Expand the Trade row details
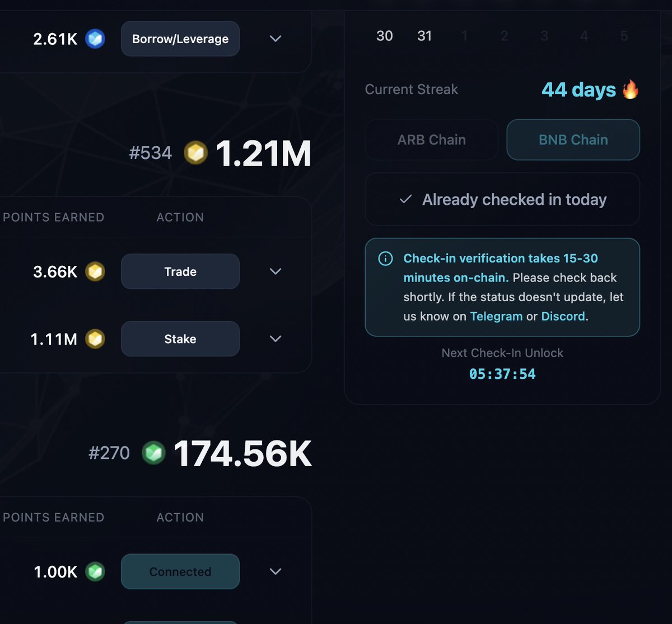This screenshot has height=624, width=672. tap(275, 271)
